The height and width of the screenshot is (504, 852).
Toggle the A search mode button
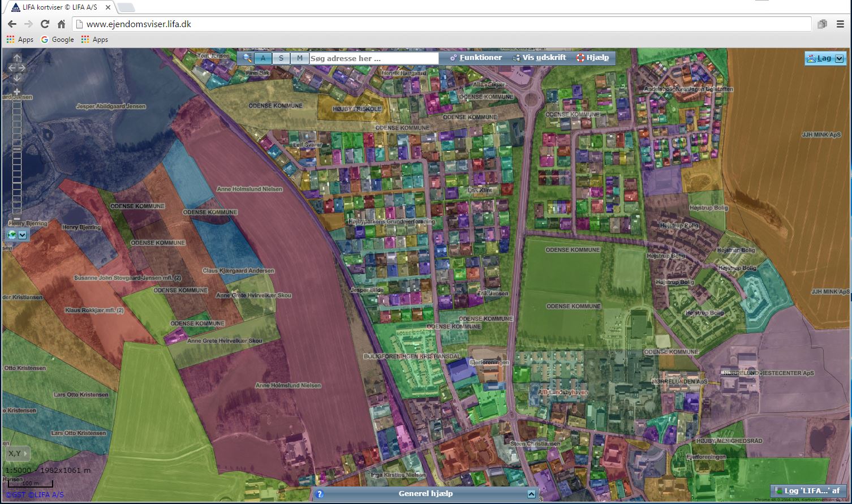tap(263, 58)
